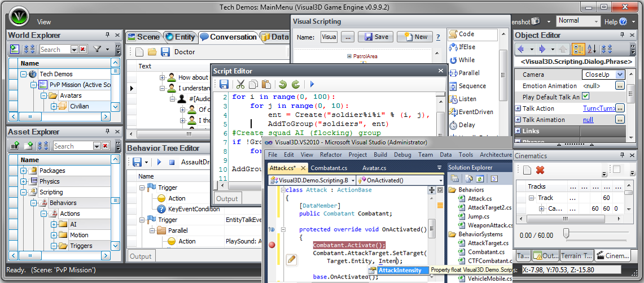Click the cut icon in Script Editor

pyautogui.click(x=240, y=84)
